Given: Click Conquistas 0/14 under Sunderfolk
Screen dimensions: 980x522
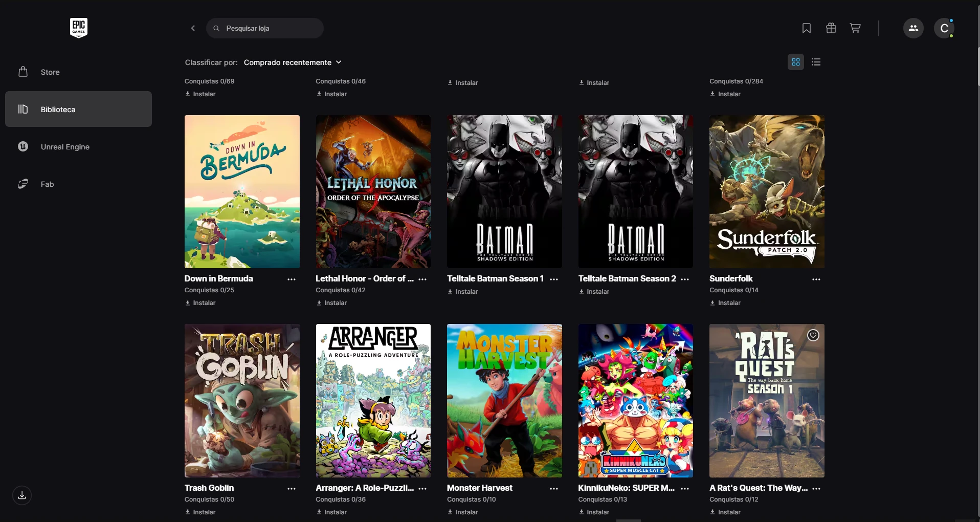Looking at the screenshot, I should point(734,290).
